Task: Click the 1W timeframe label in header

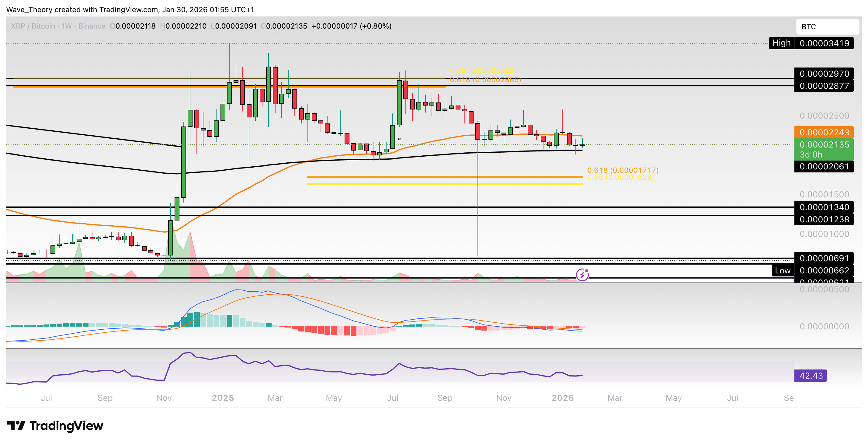Action: 66,26
